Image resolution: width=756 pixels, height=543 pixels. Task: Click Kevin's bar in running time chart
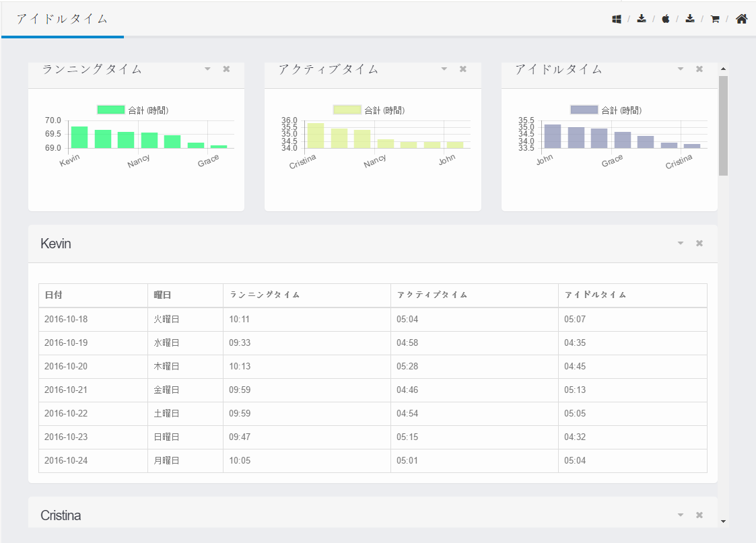click(x=79, y=137)
